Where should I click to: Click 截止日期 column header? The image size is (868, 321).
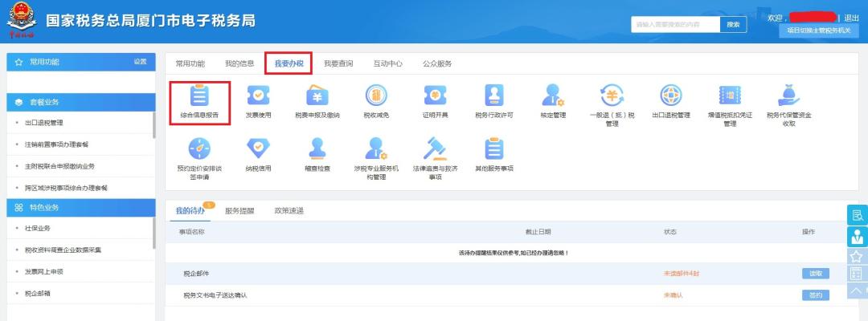(x=538, y=232)
